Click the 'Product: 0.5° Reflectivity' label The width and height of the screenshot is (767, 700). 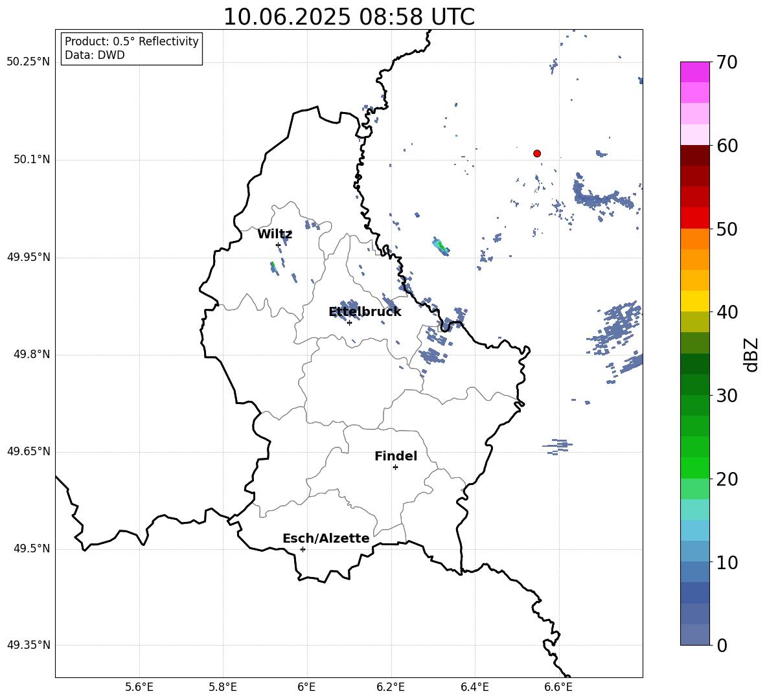(x=132, y=41)
